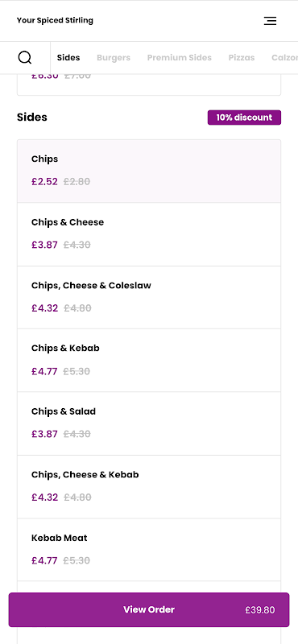
Task: Switch to the Burgers tab
Action: (114, 57)
